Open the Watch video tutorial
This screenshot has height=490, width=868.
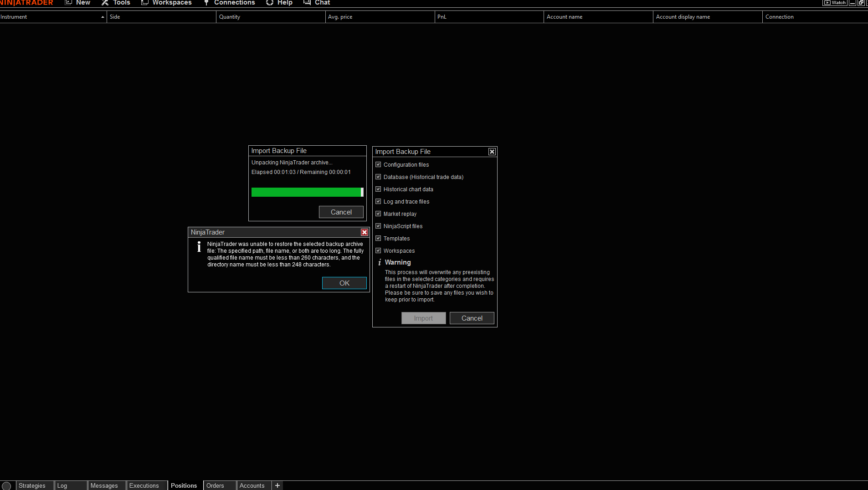[834, 3]
